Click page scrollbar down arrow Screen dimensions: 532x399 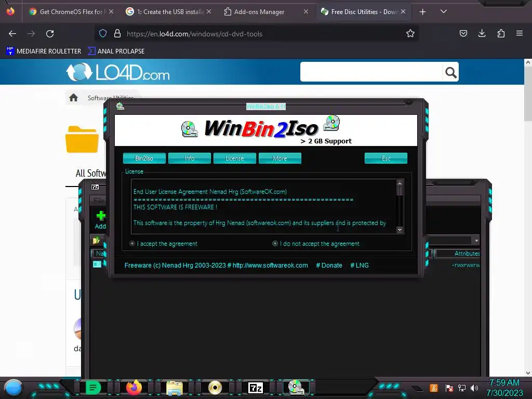[x=528, y=373]
